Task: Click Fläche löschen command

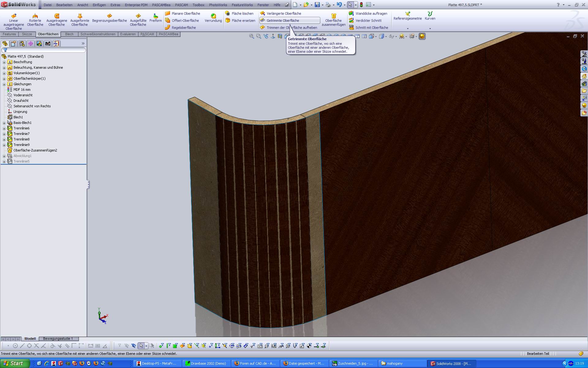Action: coord(239,13)
